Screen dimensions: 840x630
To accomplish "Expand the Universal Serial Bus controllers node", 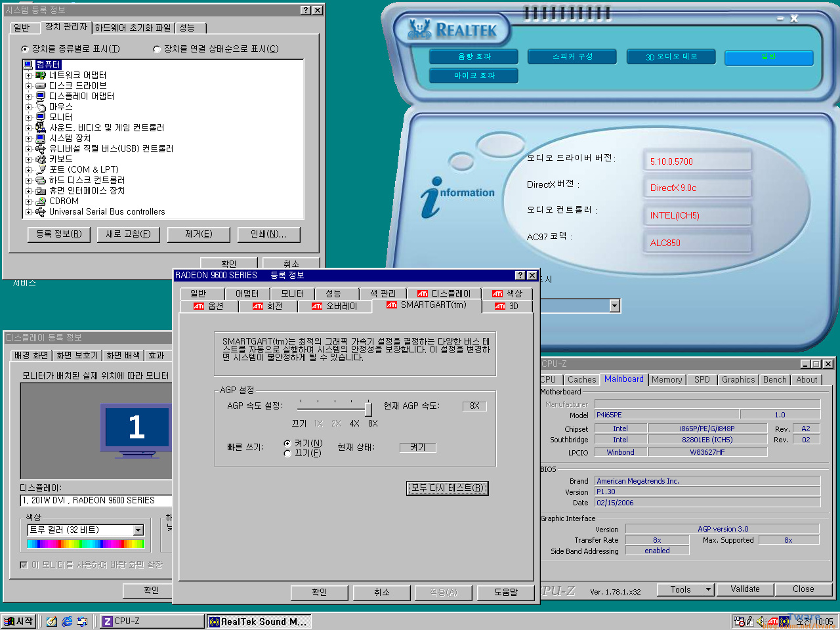I will coord(28,212).
